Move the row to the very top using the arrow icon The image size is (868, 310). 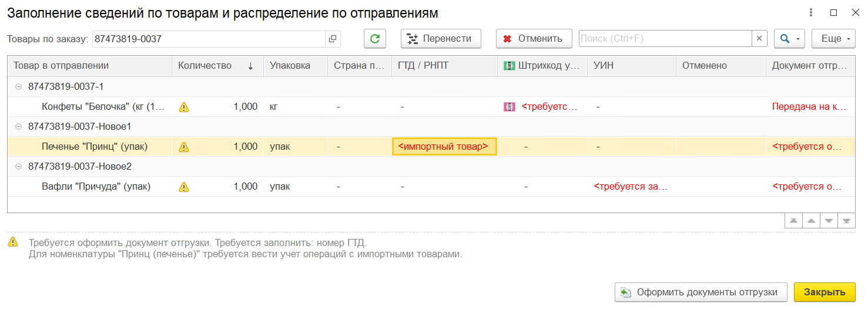click(793, 221)
